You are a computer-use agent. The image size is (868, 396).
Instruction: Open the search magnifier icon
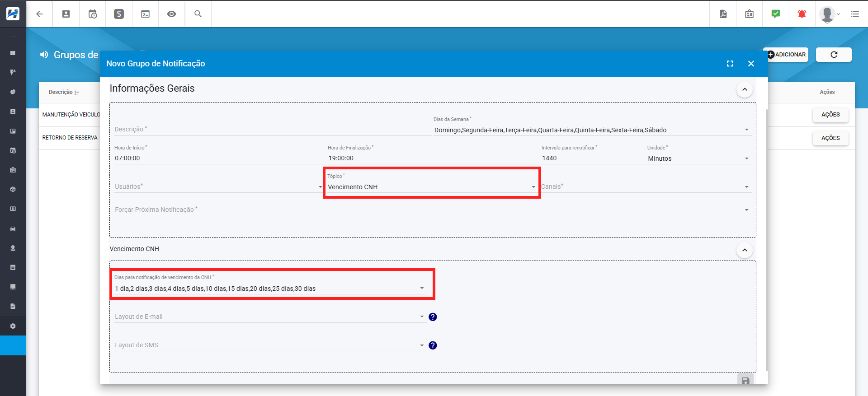coord(198,14)
